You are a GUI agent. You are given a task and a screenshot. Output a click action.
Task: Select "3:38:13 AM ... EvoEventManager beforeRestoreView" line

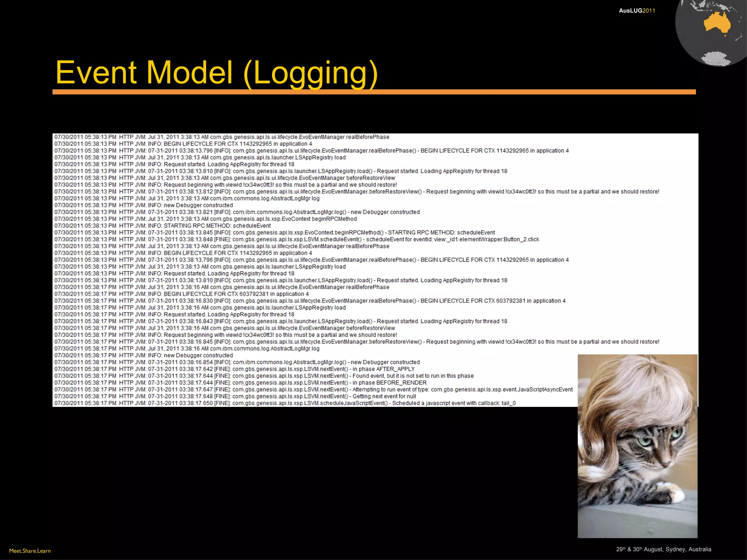pyautogui.click(x=225, y=178)
